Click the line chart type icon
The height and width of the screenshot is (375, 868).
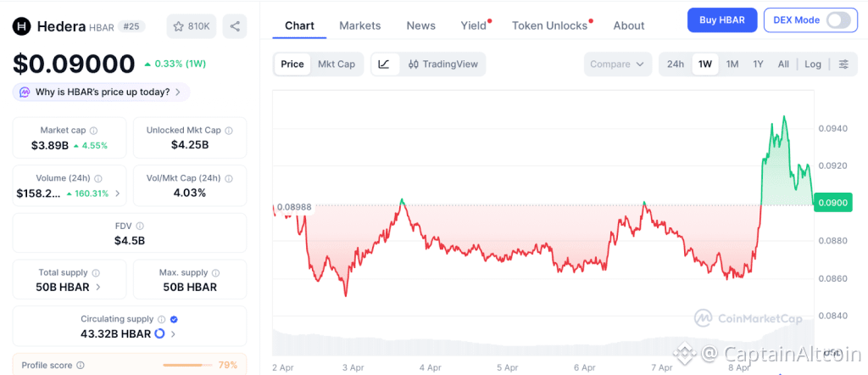point(384,64)
